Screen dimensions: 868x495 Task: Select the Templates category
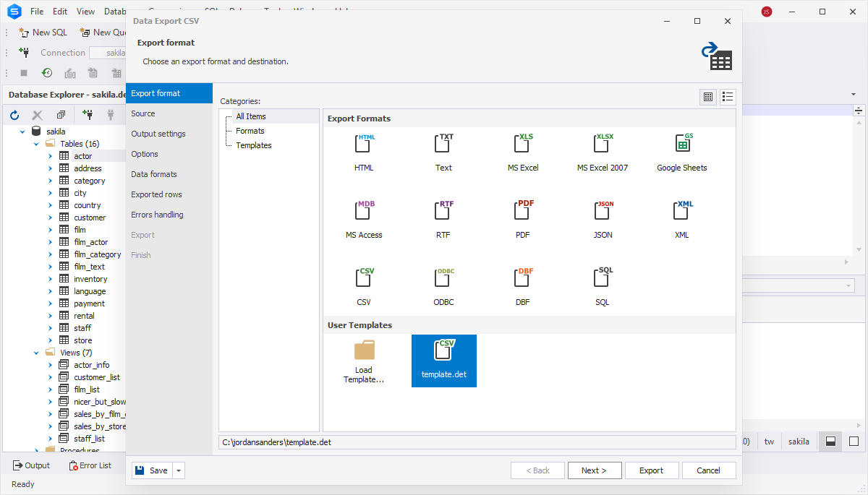point(253,145)
